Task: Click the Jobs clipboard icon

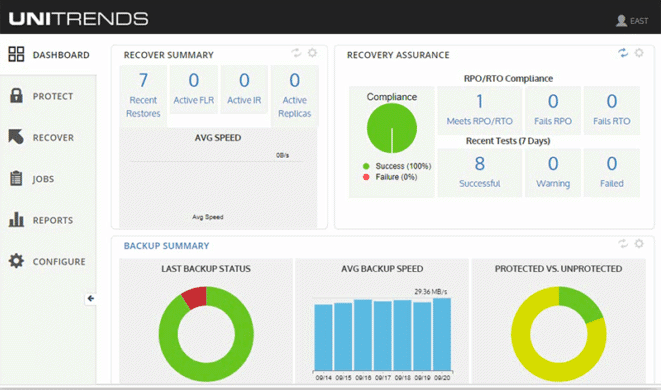Action: (x=16, y=178)
